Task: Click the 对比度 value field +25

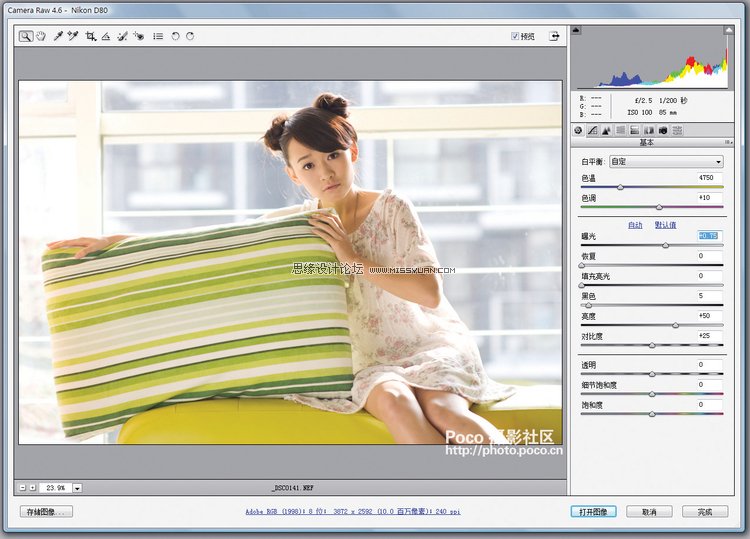Action: 709,336
